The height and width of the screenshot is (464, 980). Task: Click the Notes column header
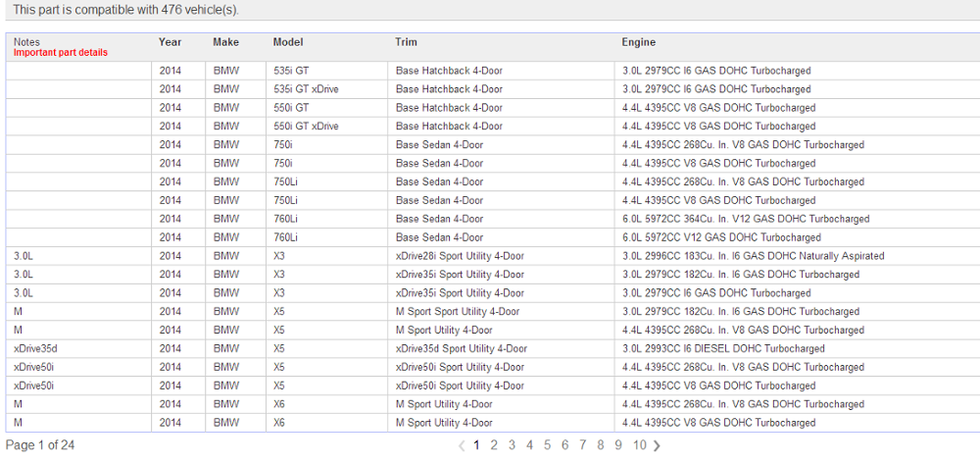coord(26,42)
